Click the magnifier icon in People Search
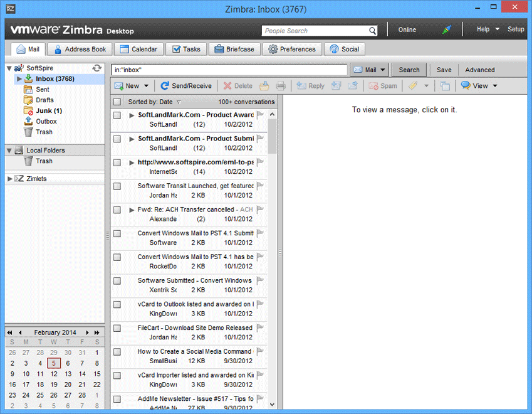The width and height of the screenshot is (532, 414). click(373, 31)
